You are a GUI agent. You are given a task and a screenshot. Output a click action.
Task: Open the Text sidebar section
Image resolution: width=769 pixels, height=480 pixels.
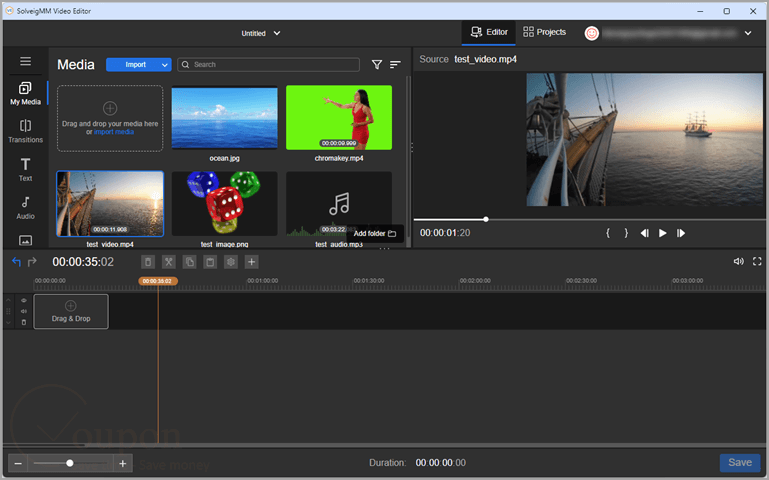(26, 170)
